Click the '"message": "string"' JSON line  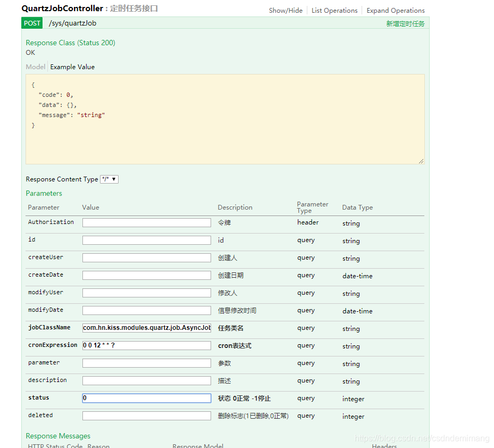(x=71, y=115)
